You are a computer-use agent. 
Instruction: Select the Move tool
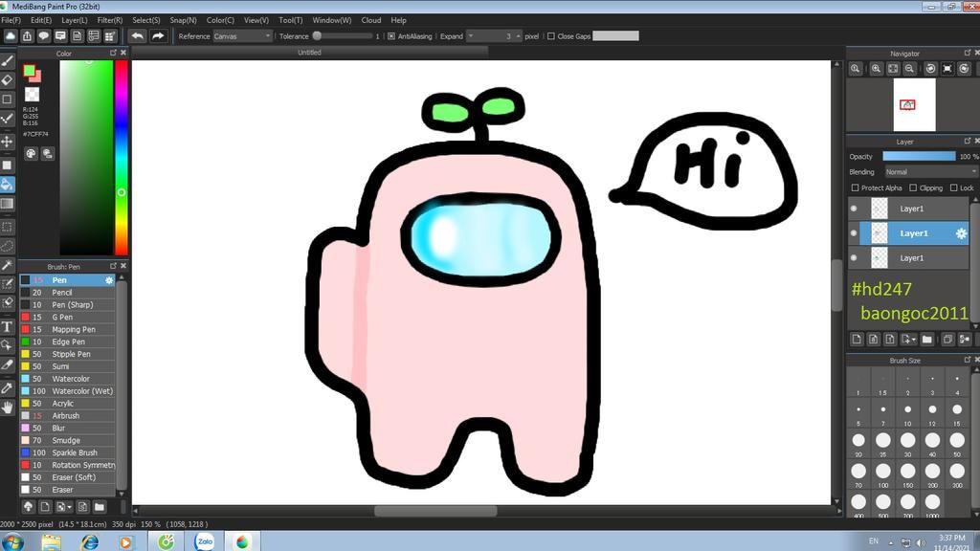tap(8, 142)
